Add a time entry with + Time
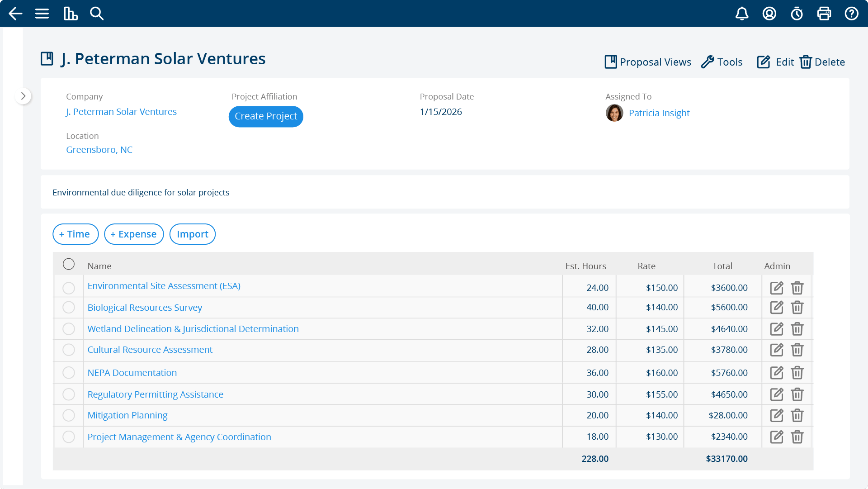 click(x=75, y=234)
